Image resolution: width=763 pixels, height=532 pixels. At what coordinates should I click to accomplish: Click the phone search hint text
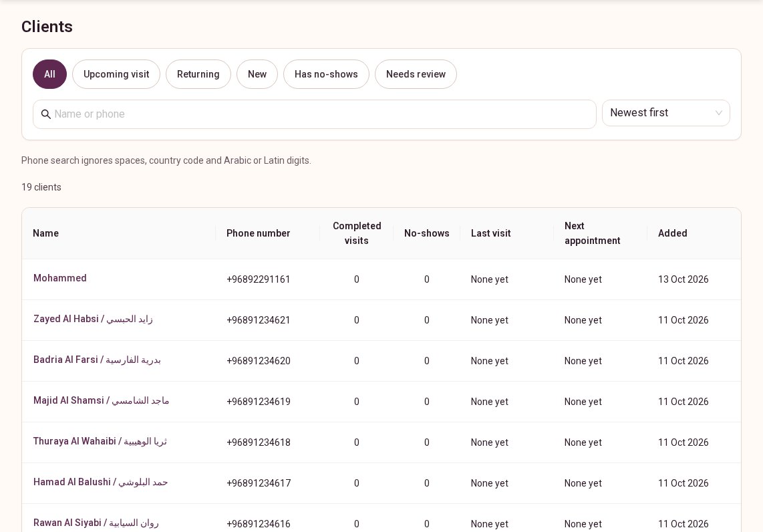pos(166,160)
